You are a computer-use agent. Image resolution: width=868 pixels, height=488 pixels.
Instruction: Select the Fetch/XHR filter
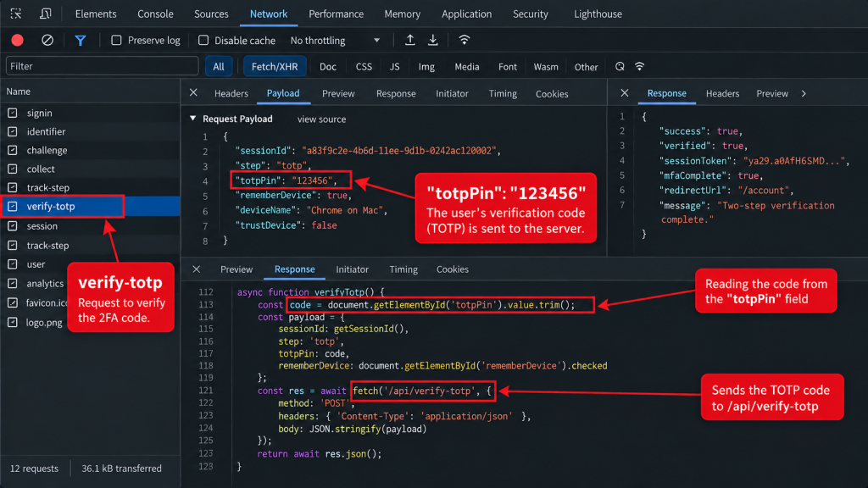click(x=275, y=66)
